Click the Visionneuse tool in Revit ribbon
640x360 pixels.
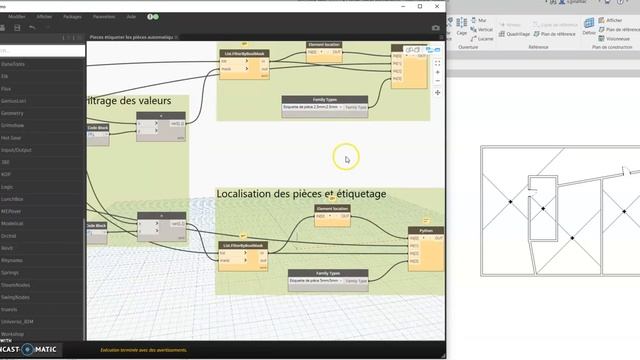click(x=614, y=39)
